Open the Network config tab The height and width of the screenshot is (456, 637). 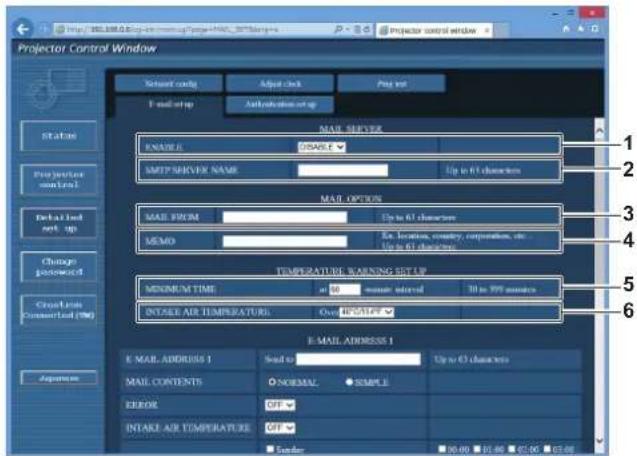click(169, 84)
